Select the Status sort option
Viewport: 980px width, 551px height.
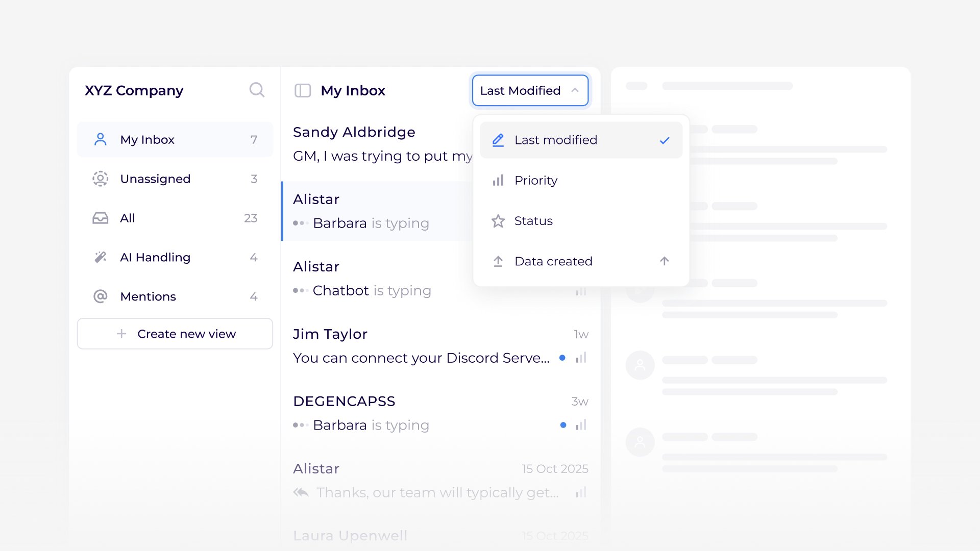pyautogui.click(x=581, y=221)
